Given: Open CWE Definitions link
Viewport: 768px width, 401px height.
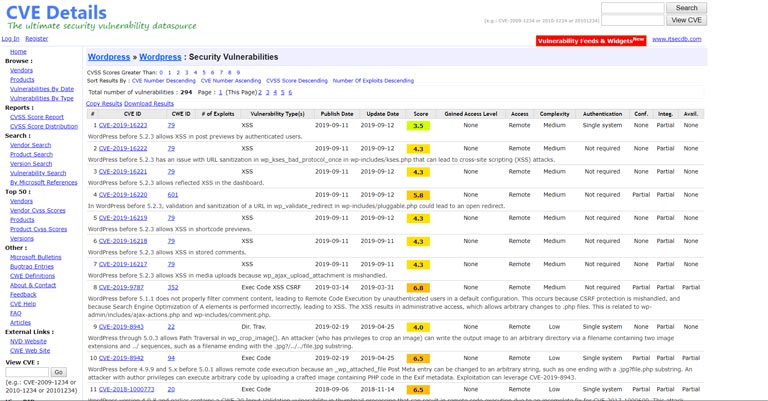Looking at the screenshot, I should (32, 276).
